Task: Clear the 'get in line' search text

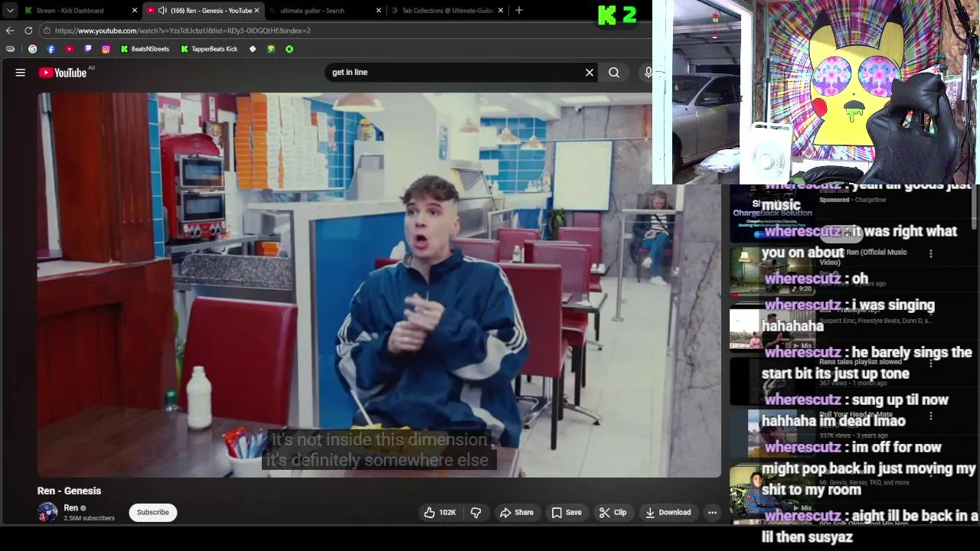Action: (x=590, y=73)
